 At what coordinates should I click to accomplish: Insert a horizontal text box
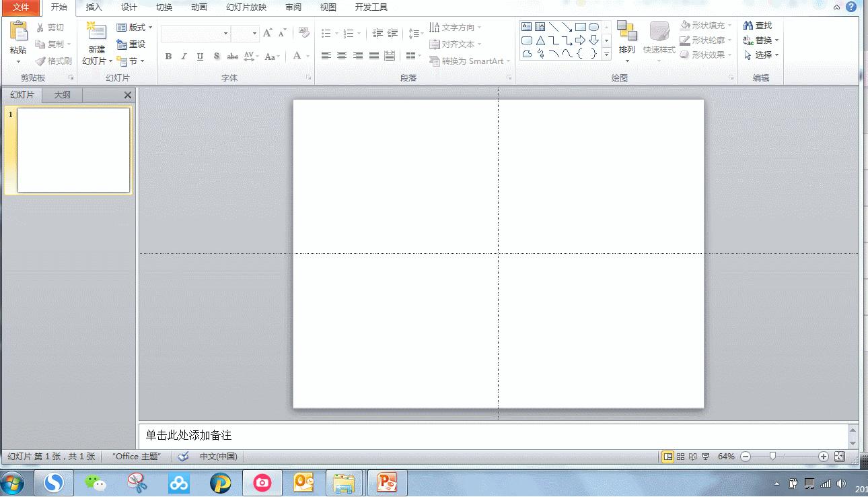[x=527, y=26]
